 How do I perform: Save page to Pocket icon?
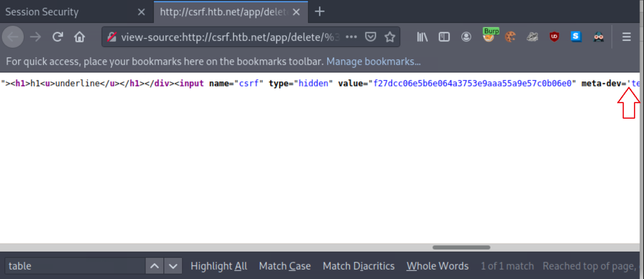[x=370, y=37]
